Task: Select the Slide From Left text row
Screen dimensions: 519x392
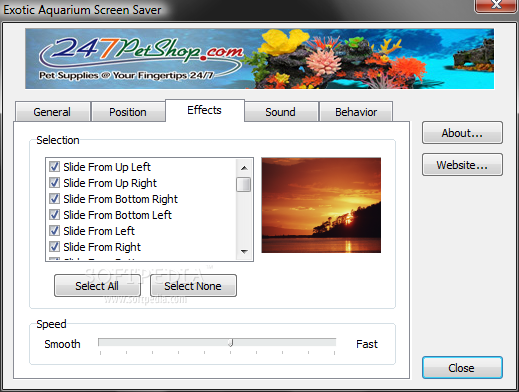Action: pyautogui.click(x=99, y=231)
